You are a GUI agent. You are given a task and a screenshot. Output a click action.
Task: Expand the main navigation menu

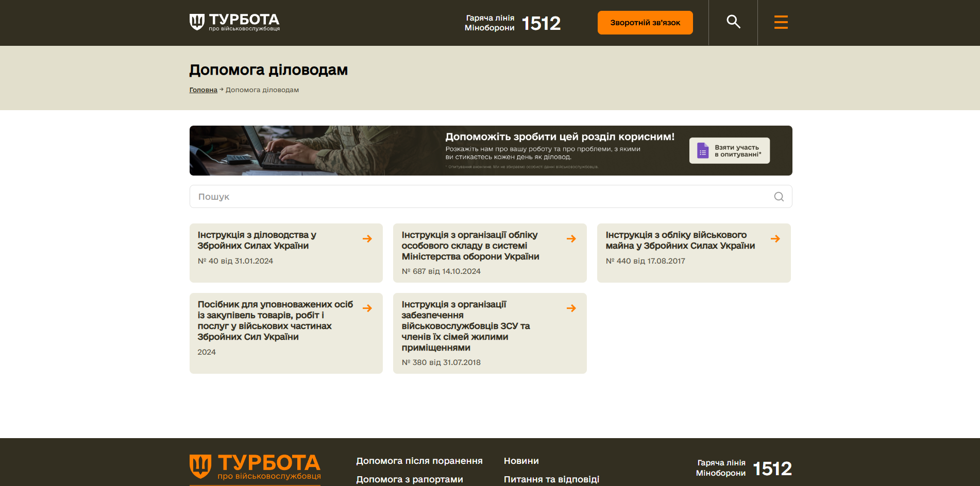tap(781, 22)
